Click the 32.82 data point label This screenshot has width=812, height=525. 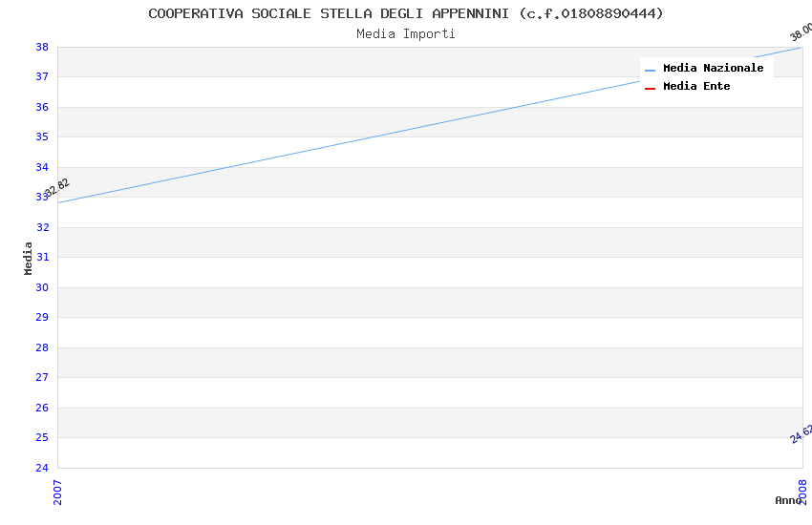point(57,188)
